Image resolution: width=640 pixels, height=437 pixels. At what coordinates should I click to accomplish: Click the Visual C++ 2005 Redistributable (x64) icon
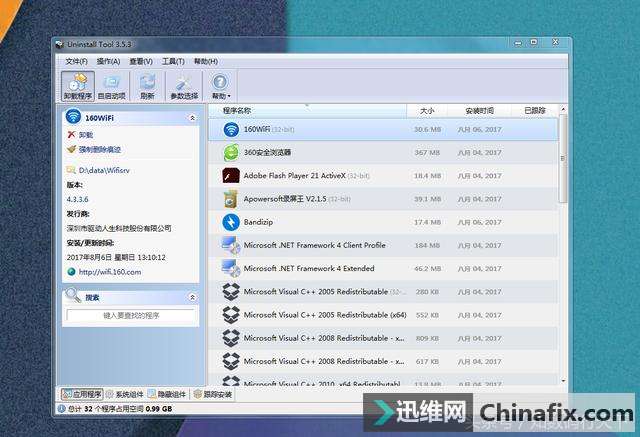click(231, 315)
